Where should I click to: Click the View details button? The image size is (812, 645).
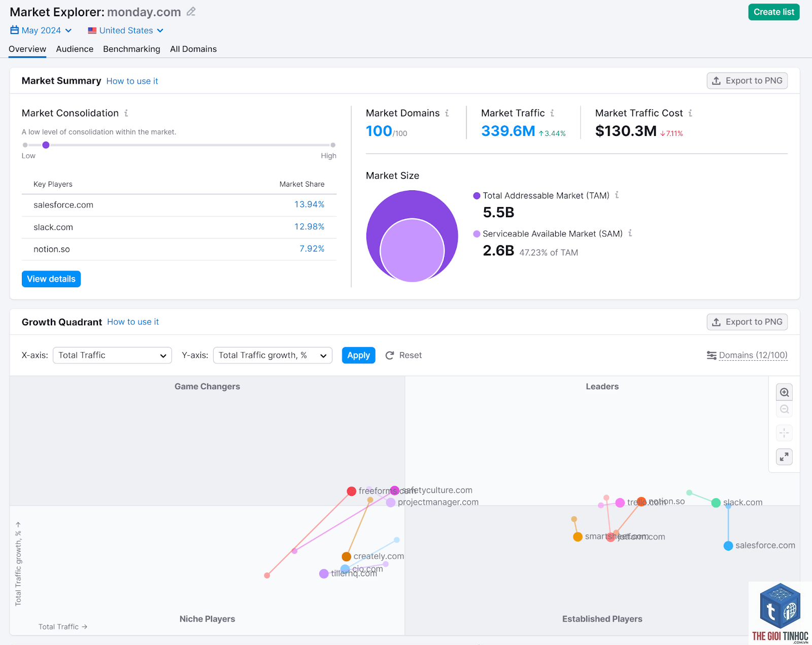click(x=51, y=279)
